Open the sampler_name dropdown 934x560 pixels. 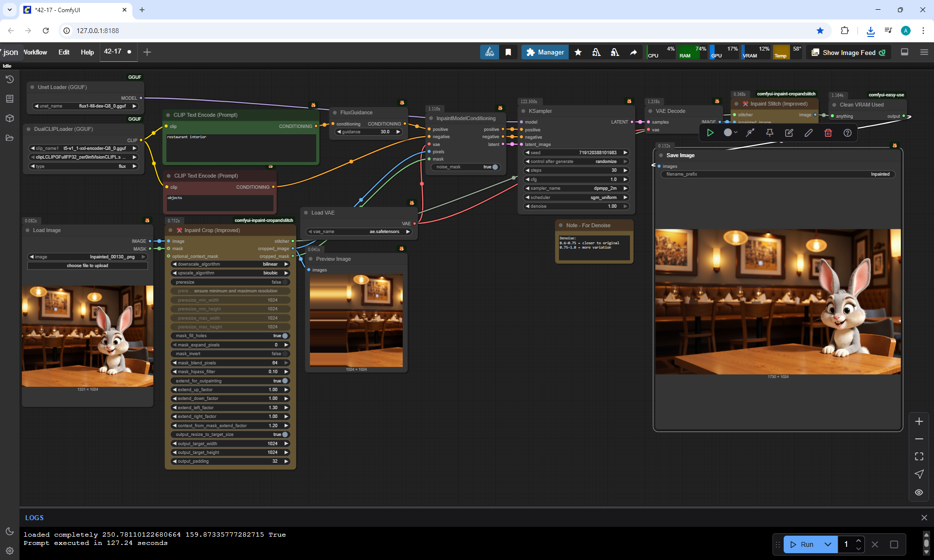[x=576, y=188]
